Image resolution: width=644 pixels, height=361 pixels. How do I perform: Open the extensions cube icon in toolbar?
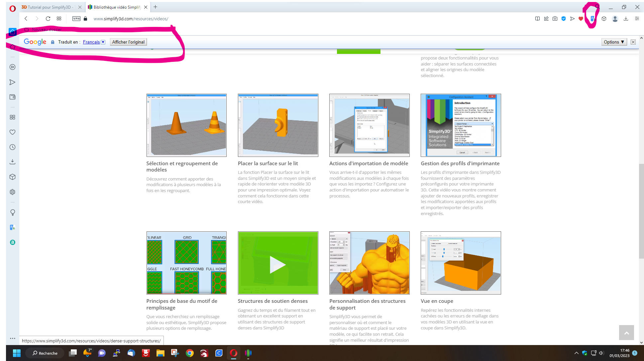(x=604, y=19)
